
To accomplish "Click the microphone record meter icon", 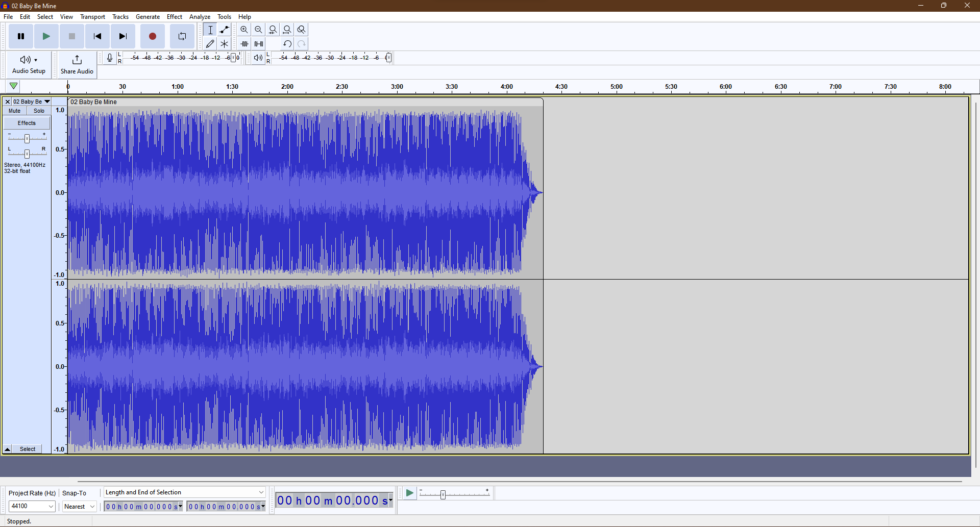I will pyautogui.click(x=110, y=58).
